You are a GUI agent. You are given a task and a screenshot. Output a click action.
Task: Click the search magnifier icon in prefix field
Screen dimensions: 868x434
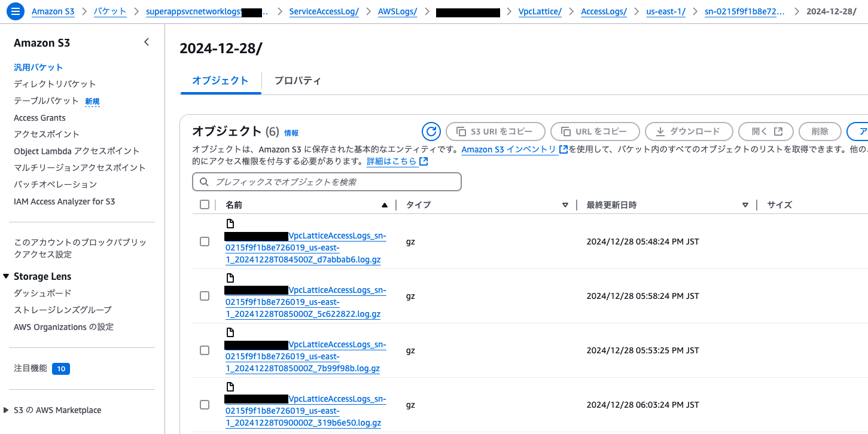click(x=204, y=182)
